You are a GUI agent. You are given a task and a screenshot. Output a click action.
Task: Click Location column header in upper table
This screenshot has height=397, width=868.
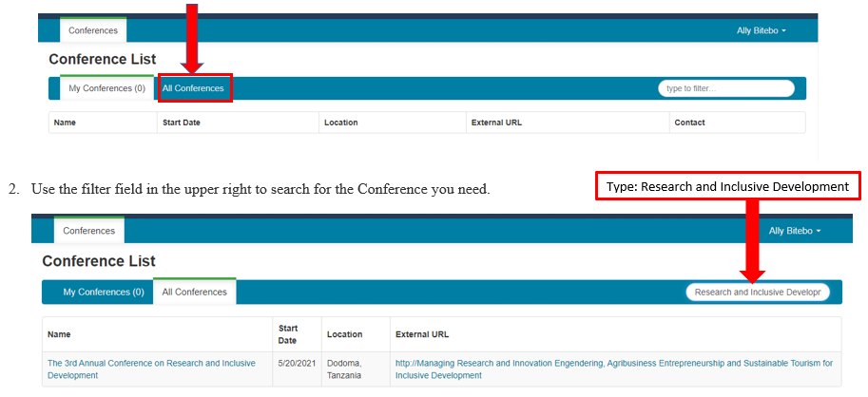pyautogui.click(x=340, y=123)
